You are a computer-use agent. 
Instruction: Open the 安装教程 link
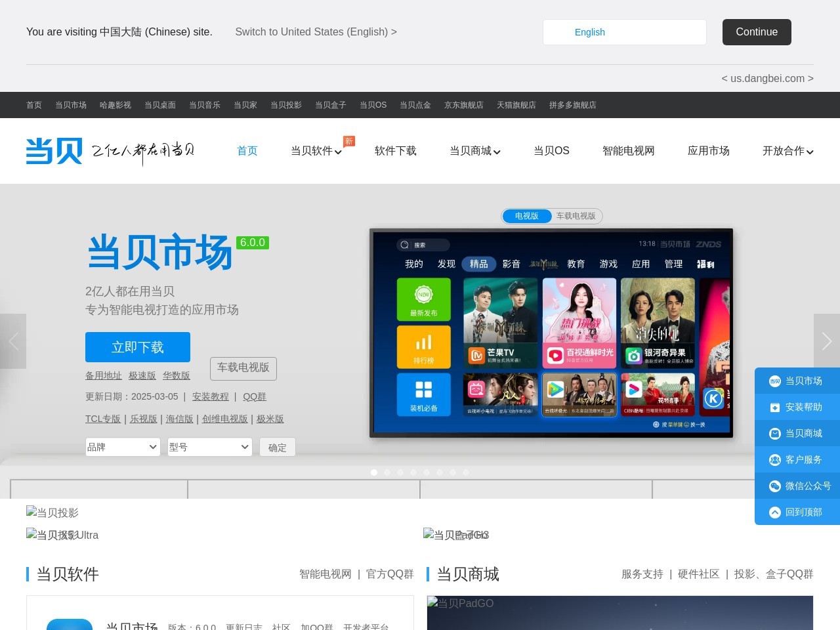211,396
